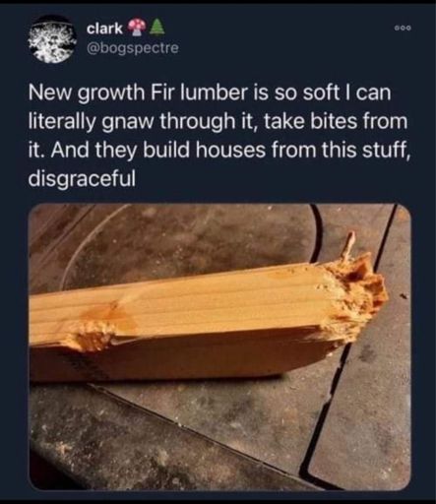Open the tweet's three-dot more options menu
Image resolution: width=436 pixels, height=504 pixels.
tap(403, 29)
